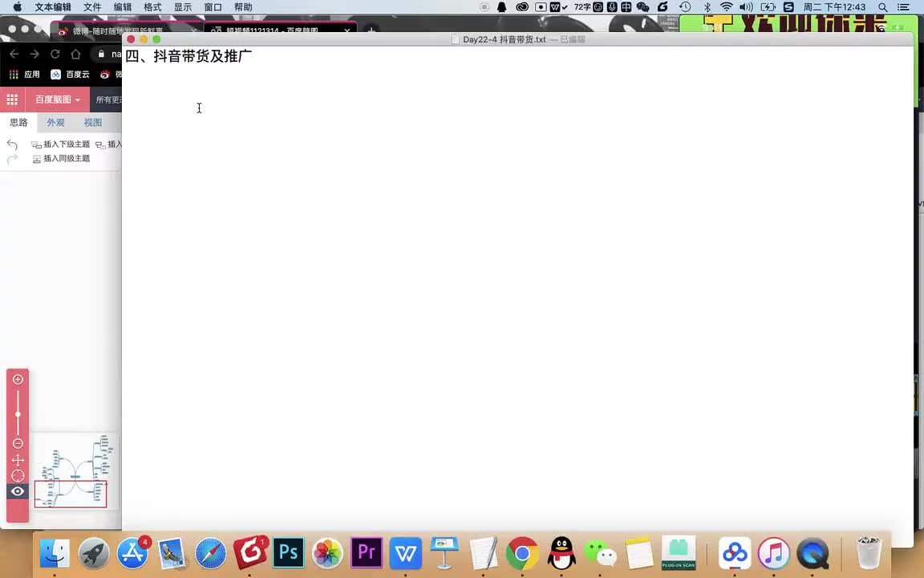Open Spotlight search magnifier
This screenshot has width=924, height=578.
click(883, 7)
